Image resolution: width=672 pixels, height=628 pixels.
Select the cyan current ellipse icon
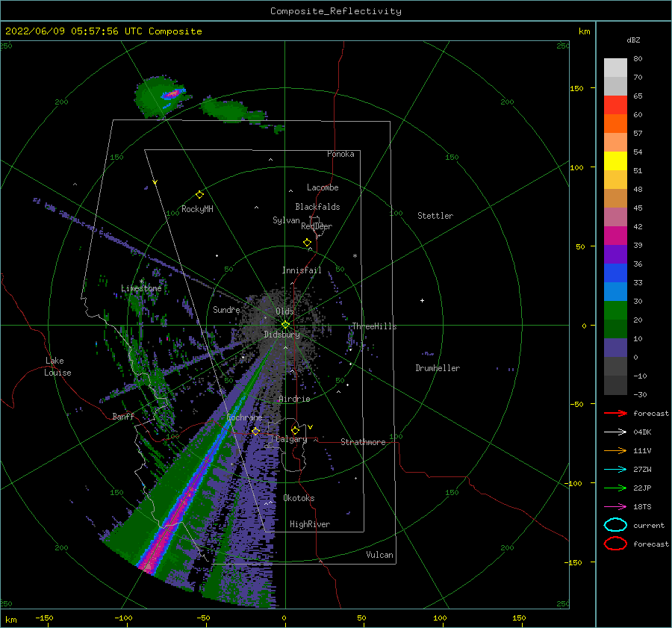click(x=615, y=525)
